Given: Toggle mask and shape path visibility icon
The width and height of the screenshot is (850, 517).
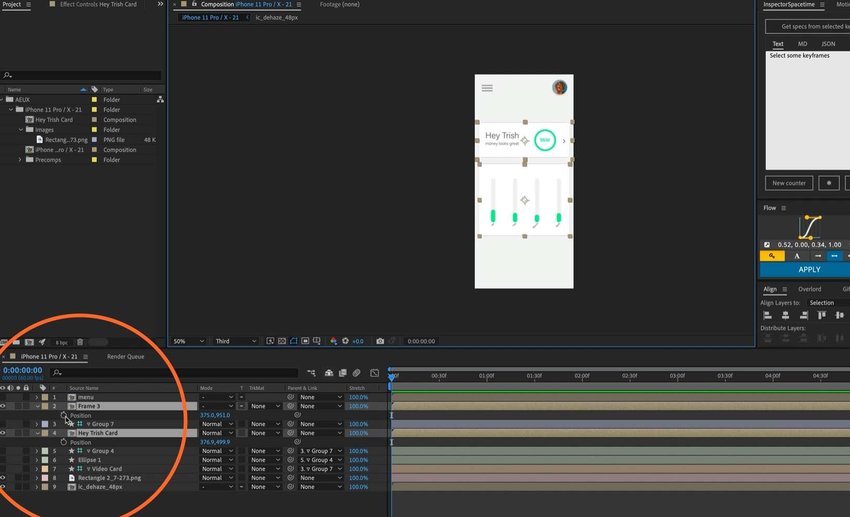Looking at the screenshot, I should pyautogui.click(x=294, y=341).
